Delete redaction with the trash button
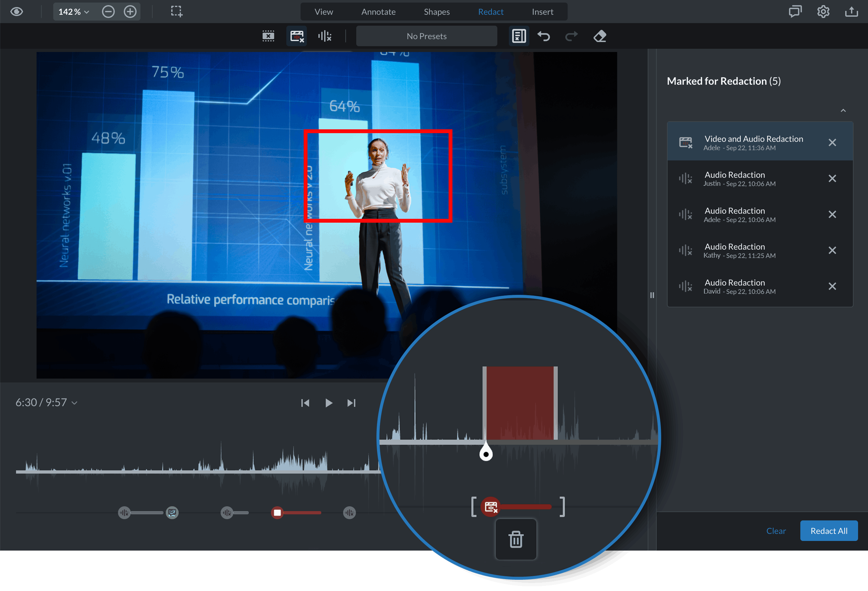 click(516, 539)
